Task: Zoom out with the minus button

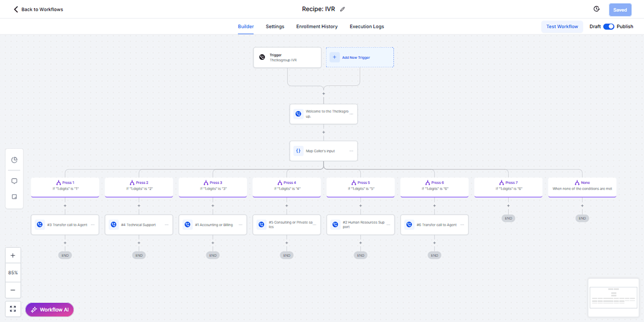Action: [13, 290]
